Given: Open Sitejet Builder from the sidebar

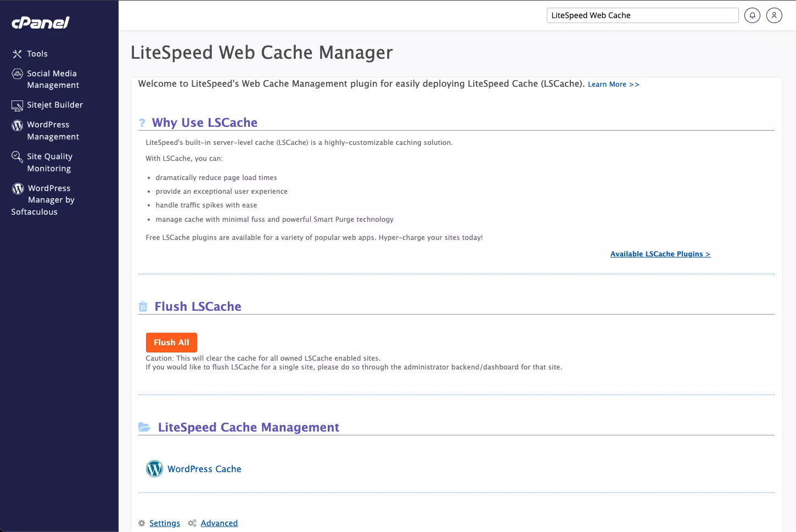Looking at the screenshot, I should tap(55, 104).
